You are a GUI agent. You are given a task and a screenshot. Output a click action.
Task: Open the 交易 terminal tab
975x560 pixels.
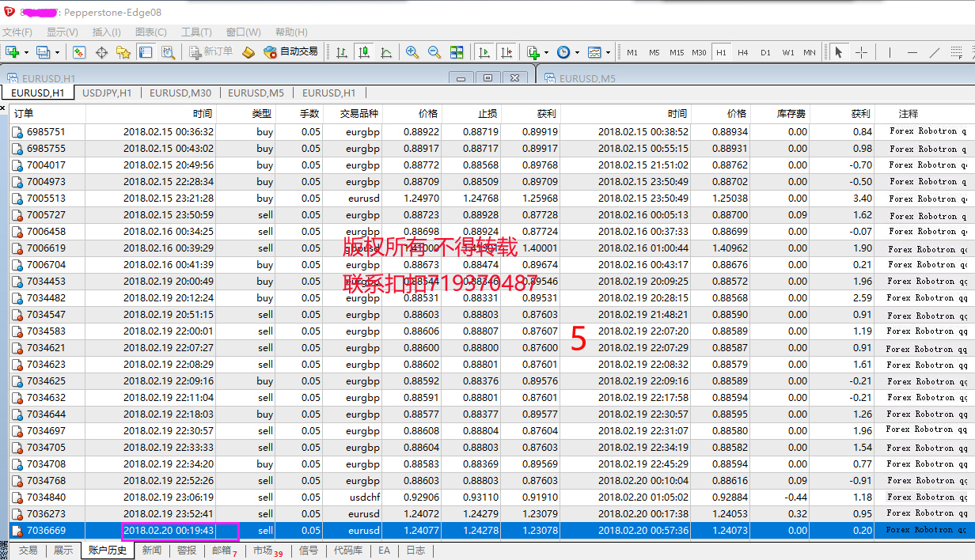[x=28, y=551]
